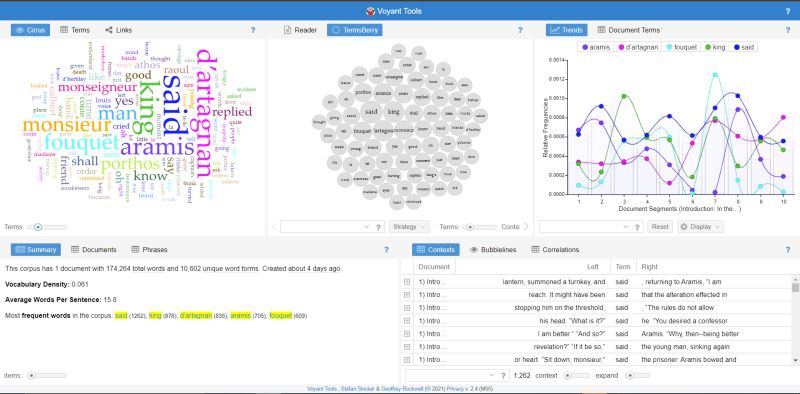Select the TermsBerry tab
Viewport: 800px width, 394px height.
pos(355,30)
